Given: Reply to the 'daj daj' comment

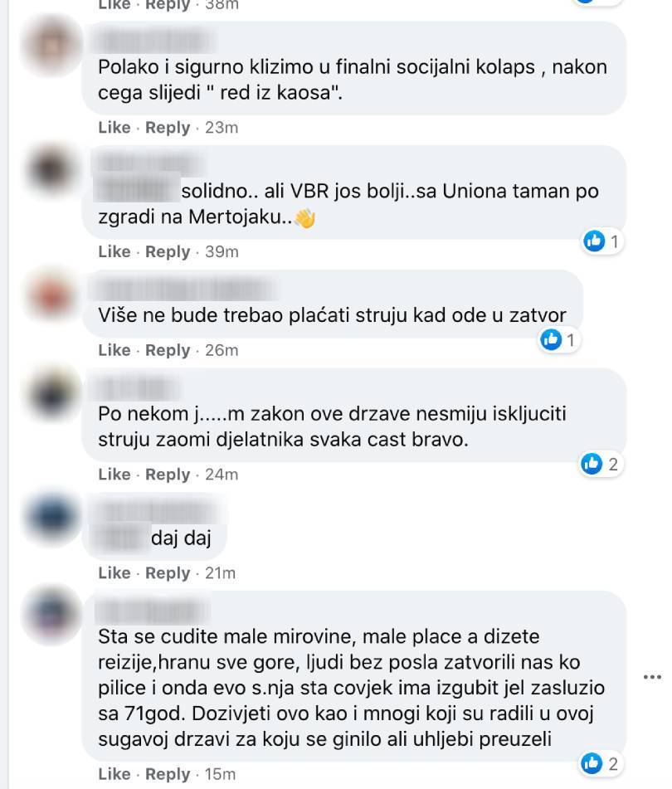Looking at the screenshot, I should click(168, 573).
